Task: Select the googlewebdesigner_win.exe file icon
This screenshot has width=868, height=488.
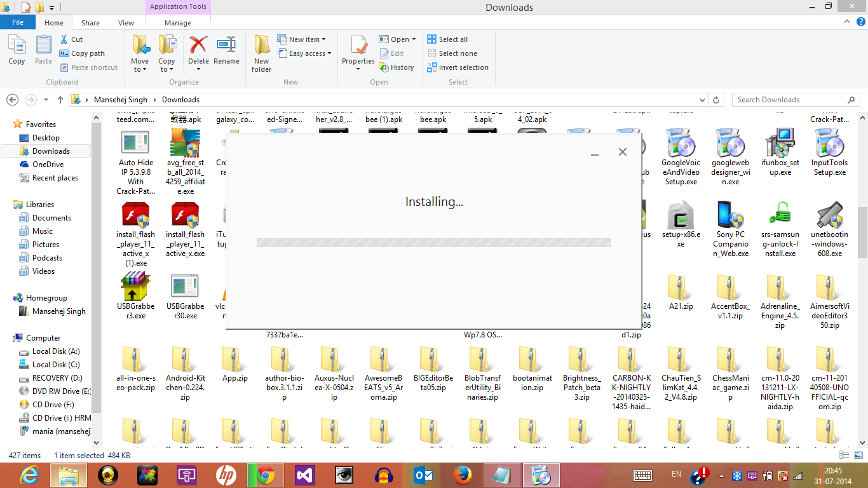Action: tap(730, 143)
